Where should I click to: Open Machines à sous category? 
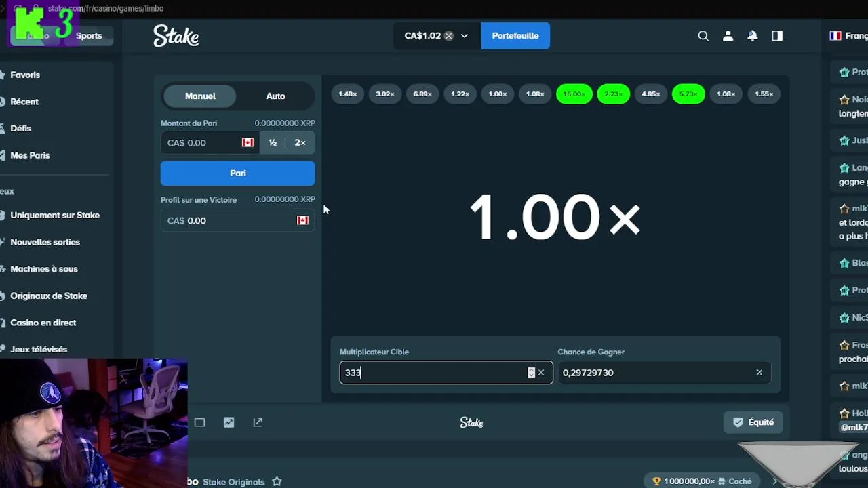tap(44, 269)
